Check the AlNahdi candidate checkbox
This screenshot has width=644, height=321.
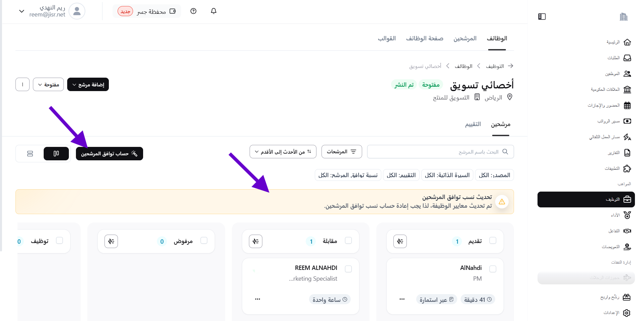point(492,269)
